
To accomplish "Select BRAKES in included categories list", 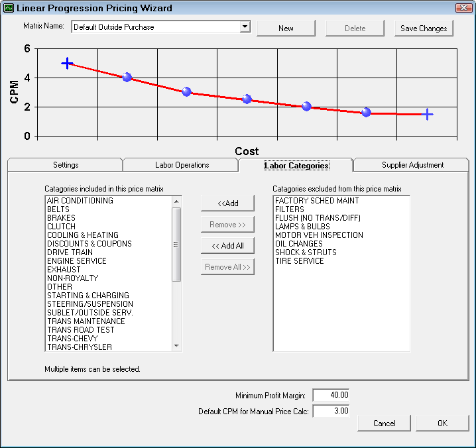I will (x=62, y=218).
